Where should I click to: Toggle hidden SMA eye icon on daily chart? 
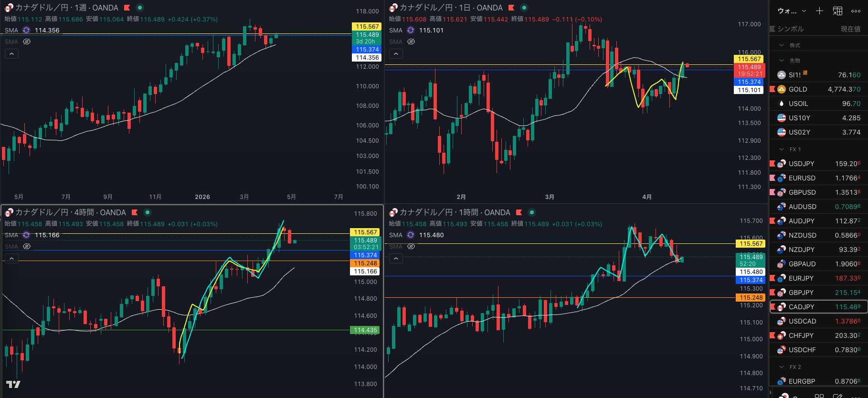point(411,42)
